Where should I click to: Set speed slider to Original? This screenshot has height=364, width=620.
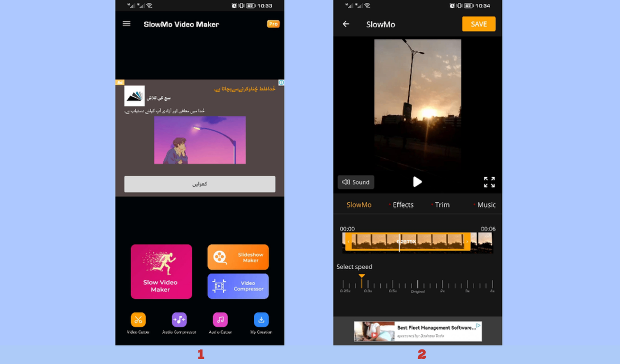[x=418, y=283]
